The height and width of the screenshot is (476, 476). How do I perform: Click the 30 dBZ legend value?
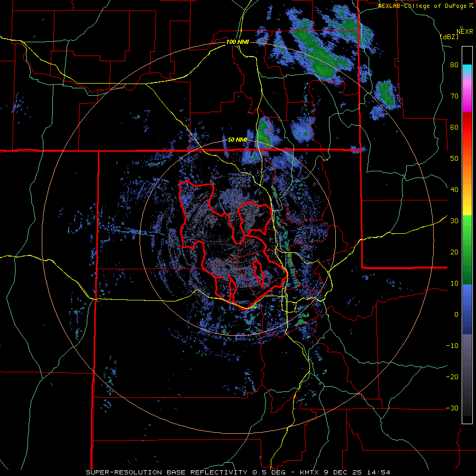pos(454,221)
